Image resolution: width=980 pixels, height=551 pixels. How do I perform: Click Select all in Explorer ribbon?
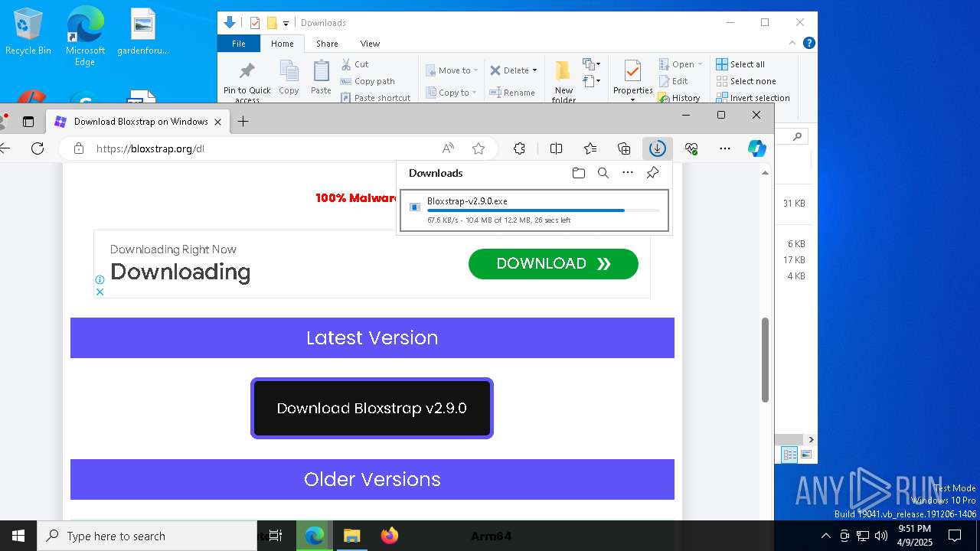[x=740, y=64]
